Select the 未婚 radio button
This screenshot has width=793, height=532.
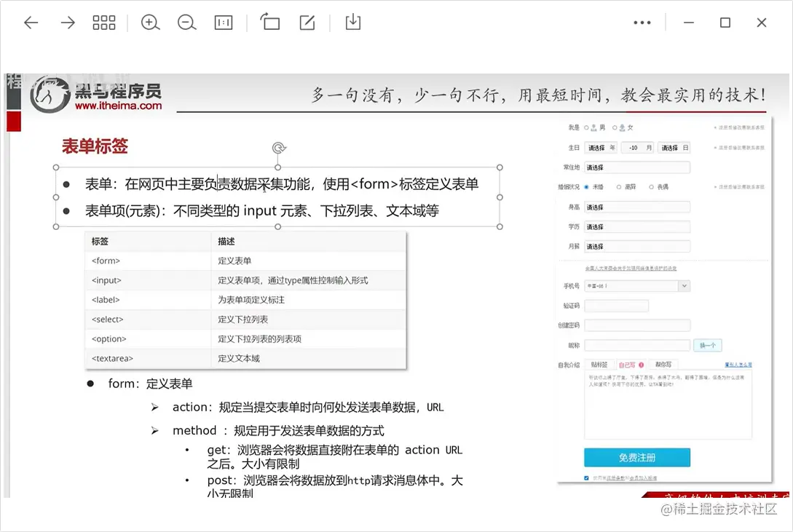pyautogui.click(x=587, y=187)
